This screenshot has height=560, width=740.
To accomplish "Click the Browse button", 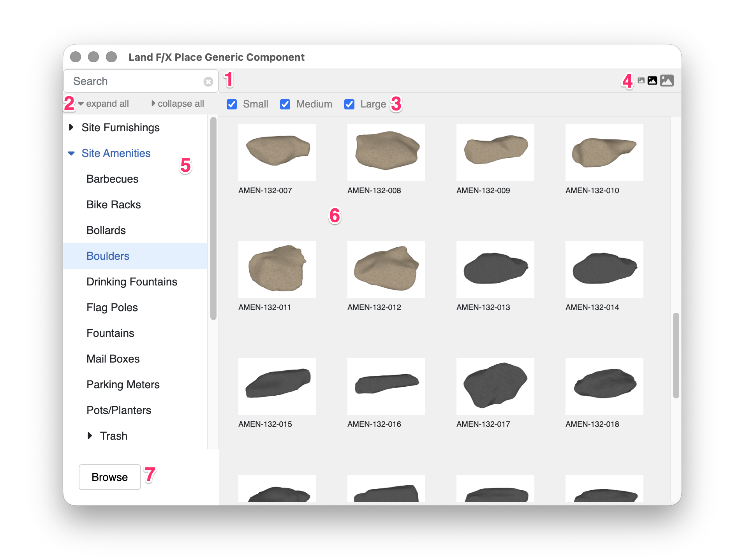I will pyautogui.click(x=110, y=477).
